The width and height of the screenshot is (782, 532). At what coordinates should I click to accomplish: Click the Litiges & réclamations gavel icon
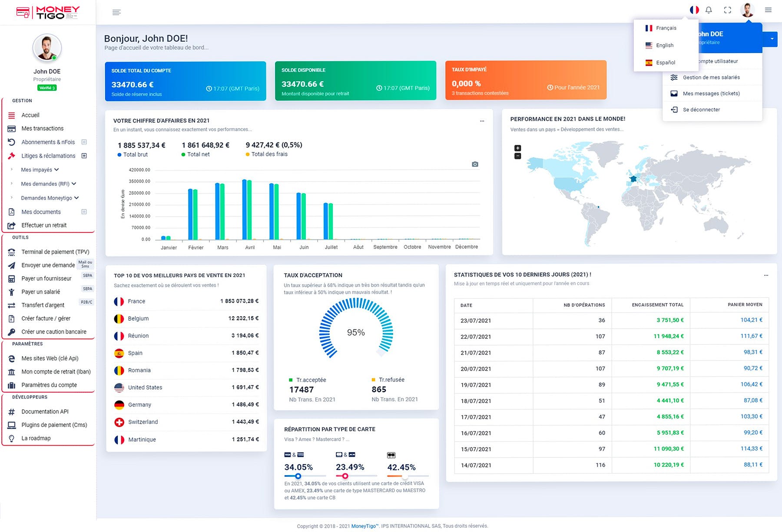12,156
